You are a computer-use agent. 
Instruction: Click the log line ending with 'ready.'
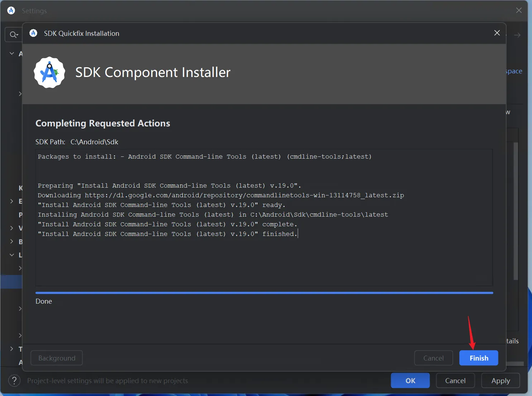[x=162, y=205]
